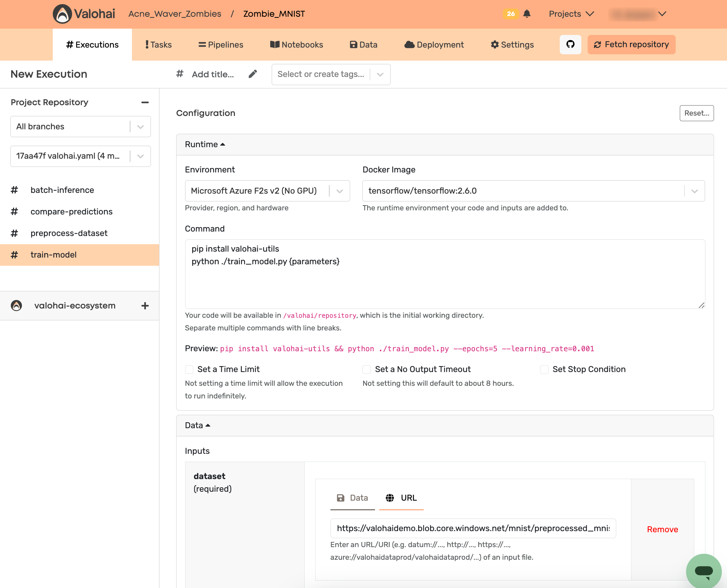Click the hash icon beside Add title
Screen dimensions: 727x588
point(180,74)
